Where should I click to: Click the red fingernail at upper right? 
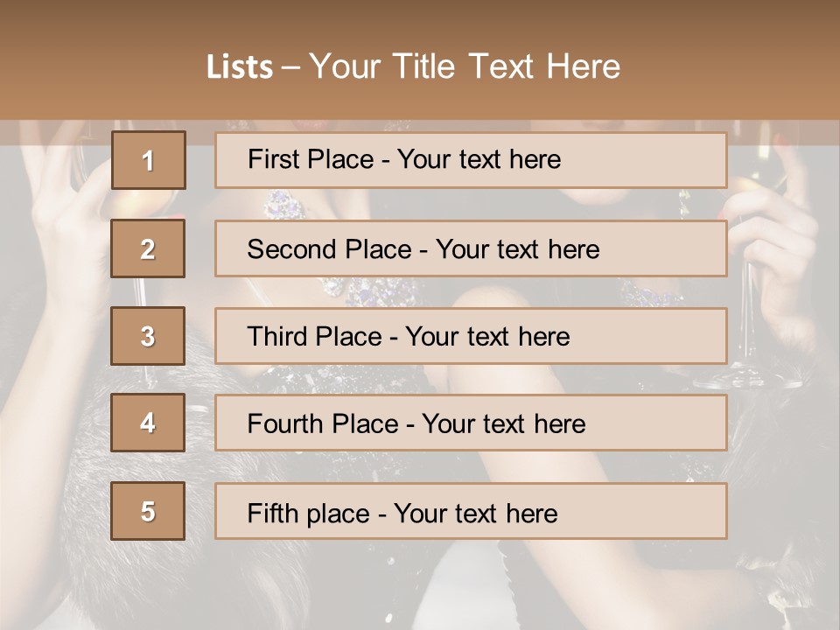(x=778, y=140)
